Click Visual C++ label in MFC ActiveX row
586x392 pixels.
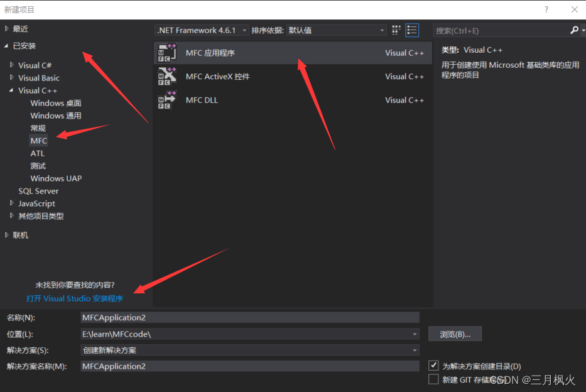point(404,77)
